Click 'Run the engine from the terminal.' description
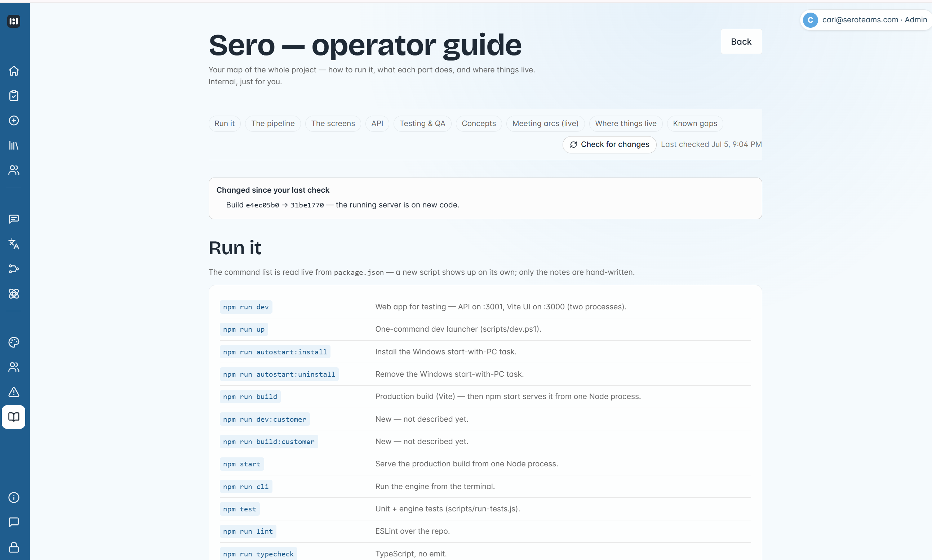Screen dimensions: 932x560 435,487
